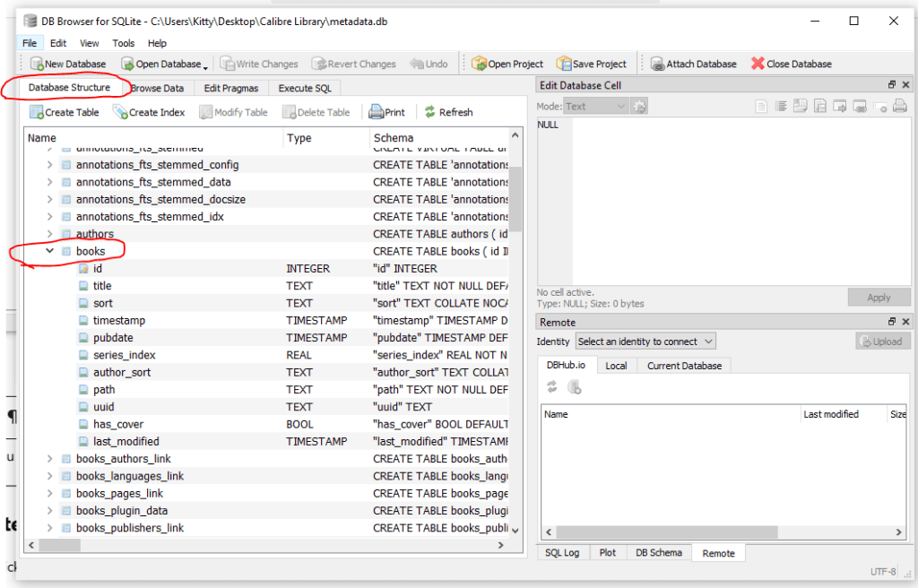Screen dimensions: 918x588
Task: Click the Save Project icon
Action: (x=564, y=64)
